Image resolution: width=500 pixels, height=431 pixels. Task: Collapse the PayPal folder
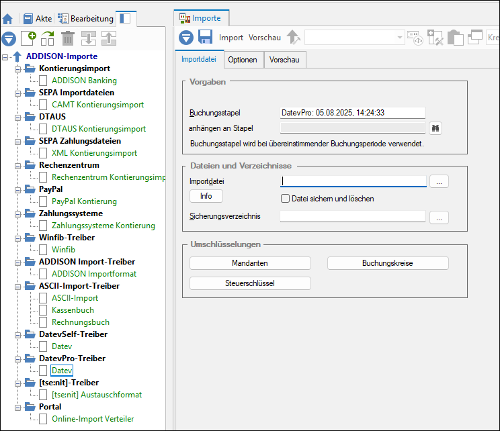click(18, 190)
